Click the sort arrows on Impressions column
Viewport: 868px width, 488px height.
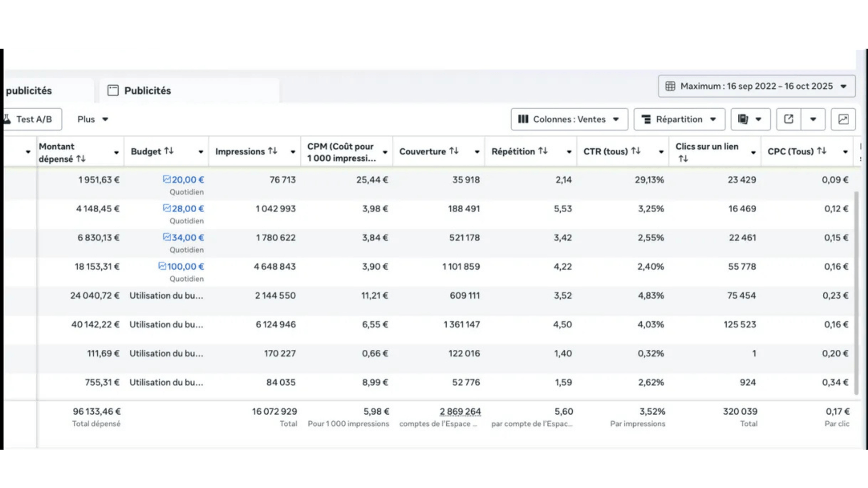[273, 151]
